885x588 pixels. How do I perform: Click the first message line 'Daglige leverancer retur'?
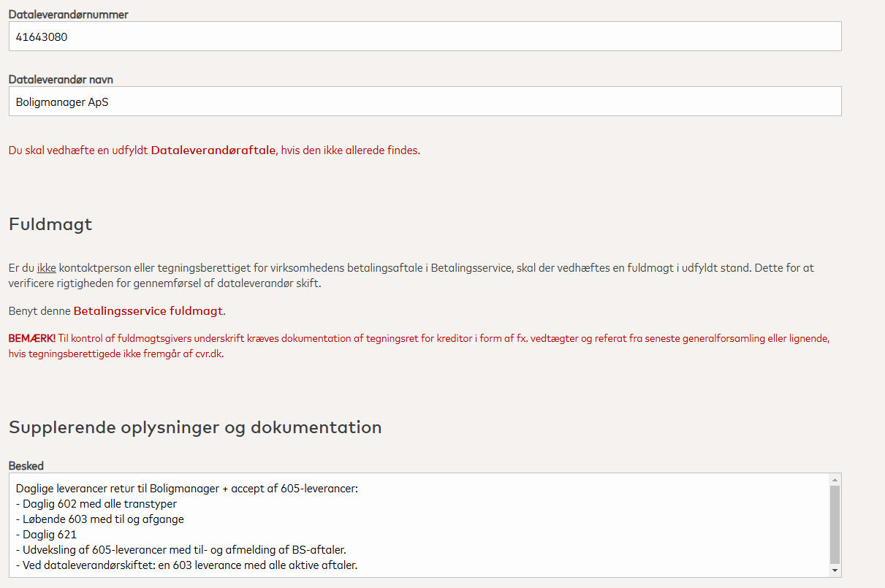[186, 489]
